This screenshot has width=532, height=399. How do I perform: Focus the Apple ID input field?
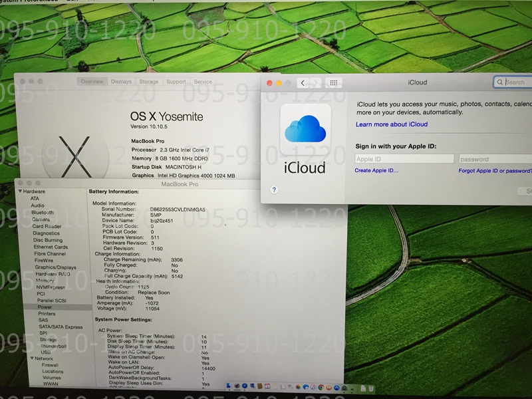point(404,159)
